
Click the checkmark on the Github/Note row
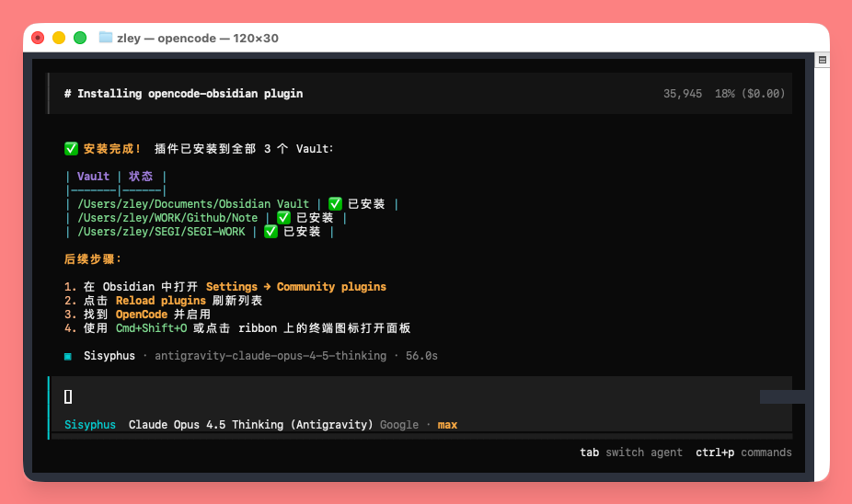point(283,218)
